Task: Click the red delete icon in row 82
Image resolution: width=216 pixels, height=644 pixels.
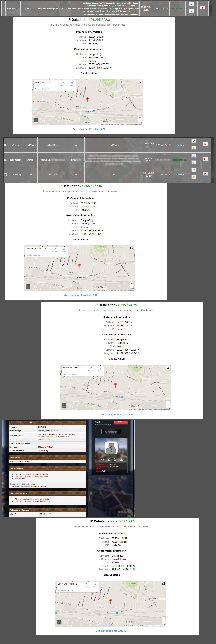Action: [205, 159]
